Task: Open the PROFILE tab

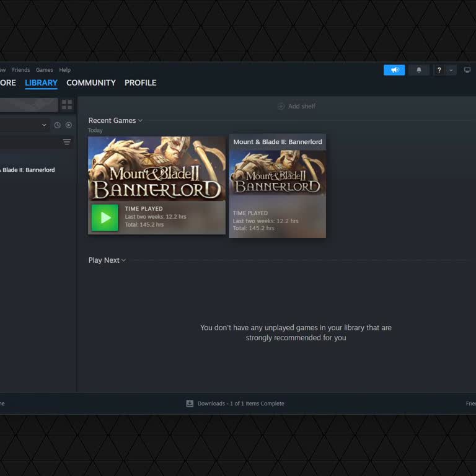Action: pyautogui.click(x=140, y=82)
